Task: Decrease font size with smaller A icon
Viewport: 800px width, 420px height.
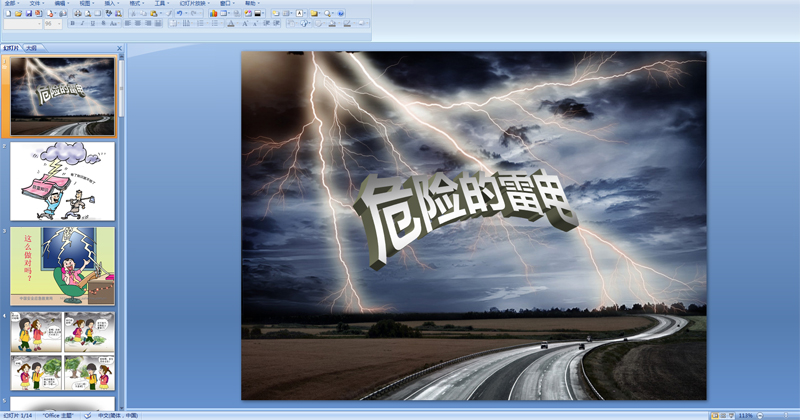Action: point(255,23)
